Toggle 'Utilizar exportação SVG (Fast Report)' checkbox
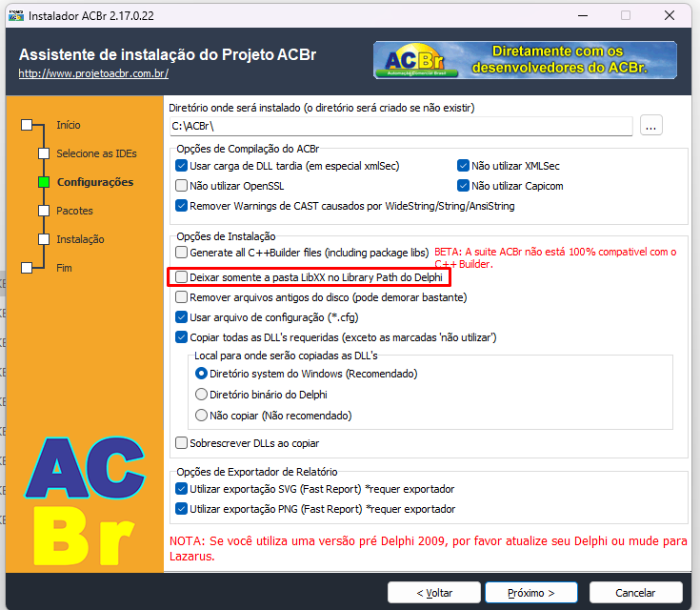Viewport: 700px width, 610px height. pos(181,488)
